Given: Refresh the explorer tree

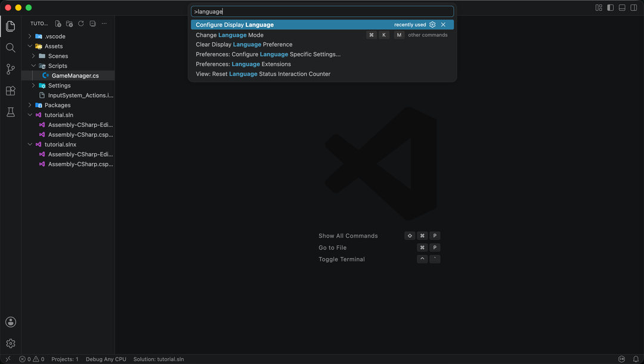Looking at the screenshot, I should coord(81,23).
